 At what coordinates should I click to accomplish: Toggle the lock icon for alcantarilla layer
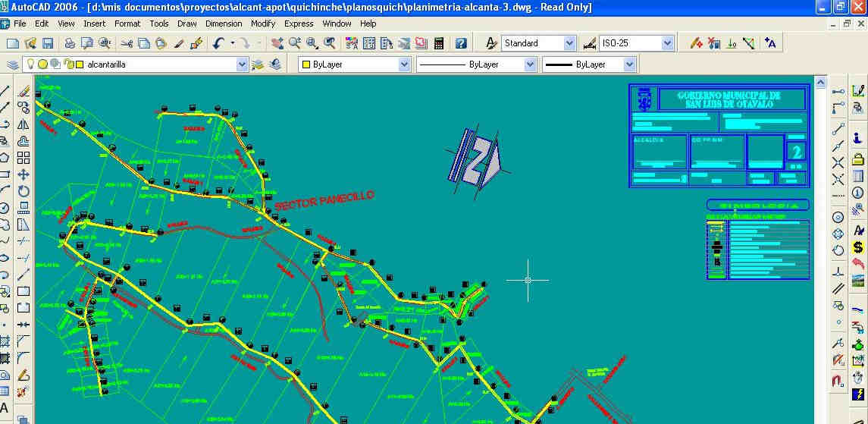(x=67, y=64)
